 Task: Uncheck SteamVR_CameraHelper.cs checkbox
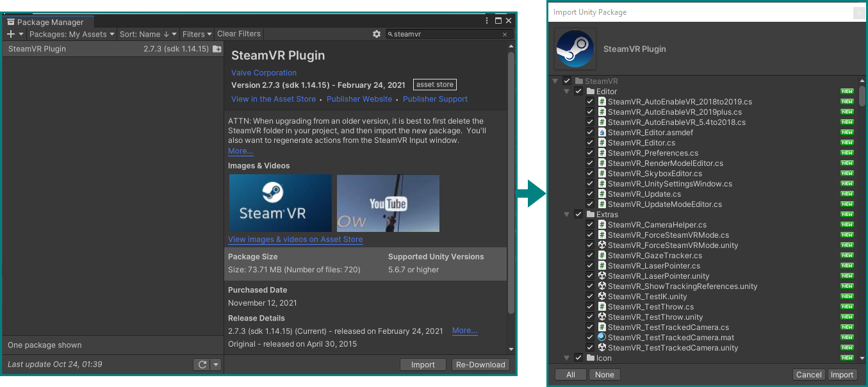[590, 225]
